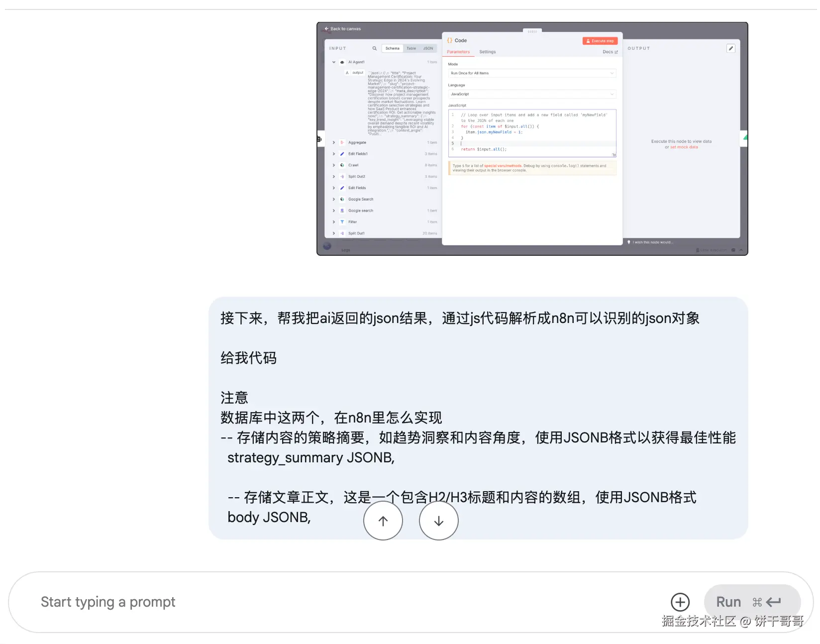This screenshot has height=644, width=820.
Task: Click the output field label chip
Action: [x=358, y=73]
